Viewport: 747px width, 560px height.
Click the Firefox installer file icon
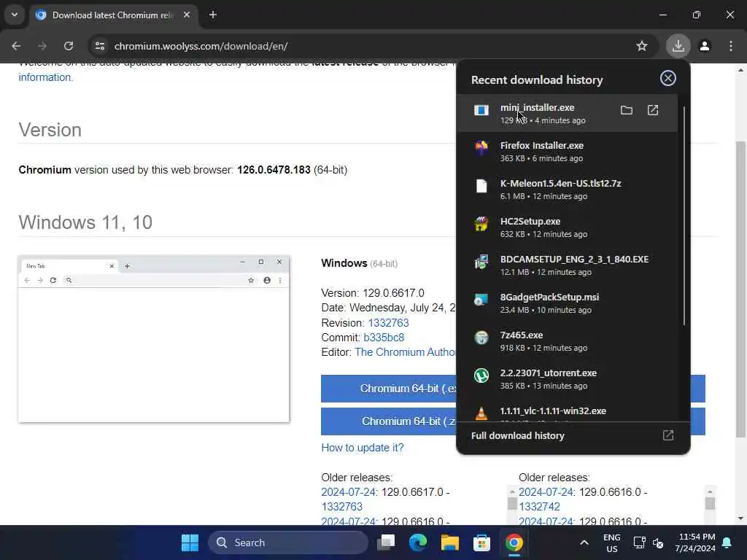tap(481, 147)
